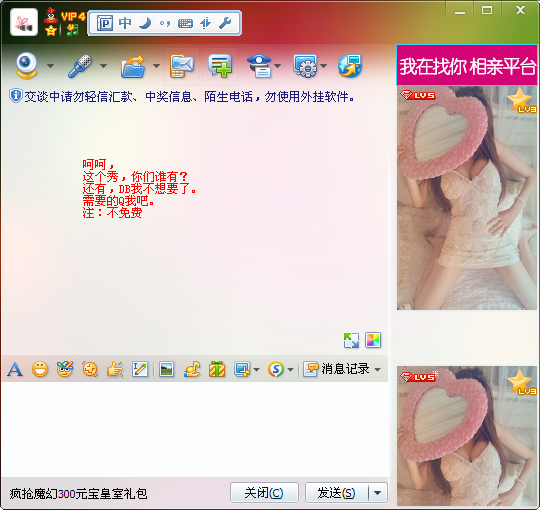
Task: Click the chat area expand arrows icon
Action: point(351,340)
